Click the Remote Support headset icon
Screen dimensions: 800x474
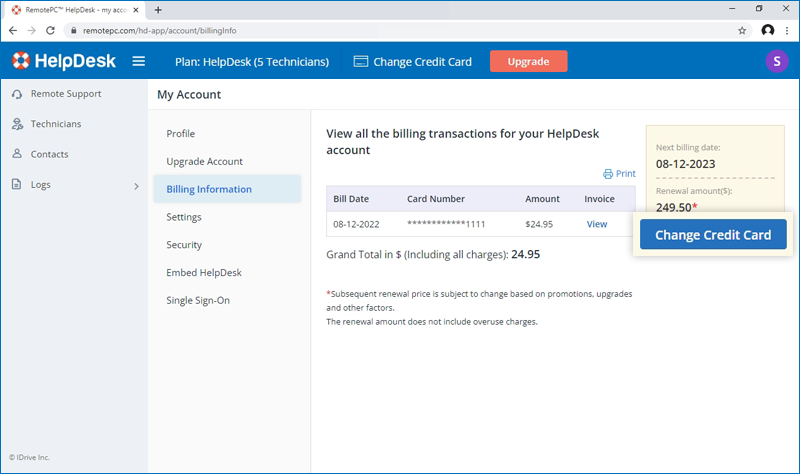(x=17, y=94)
